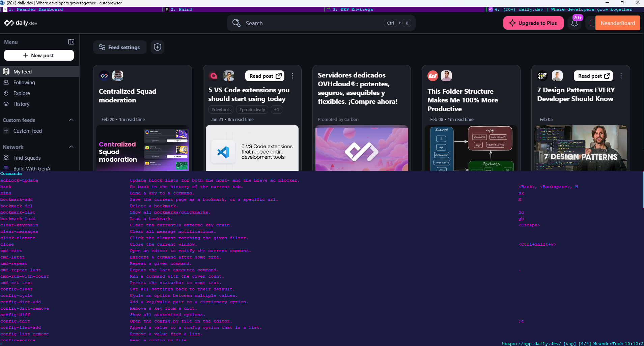This screenshot has width=644, height=346.
Task: Open My feed in sidebar
Action: (39, 71)
